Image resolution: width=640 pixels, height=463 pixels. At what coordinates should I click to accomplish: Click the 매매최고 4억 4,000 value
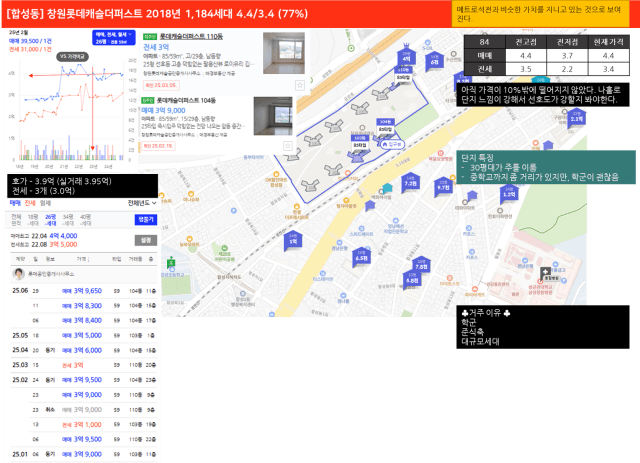point(63,236)
